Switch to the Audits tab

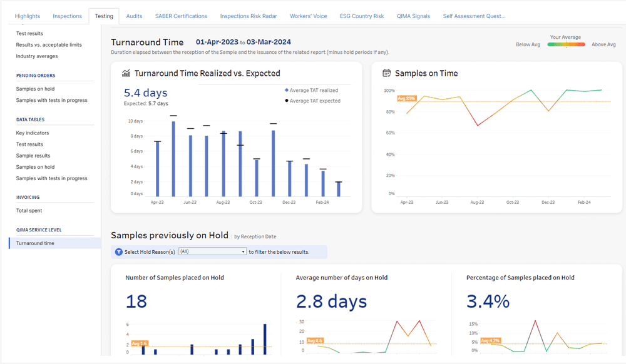(134, 16)
